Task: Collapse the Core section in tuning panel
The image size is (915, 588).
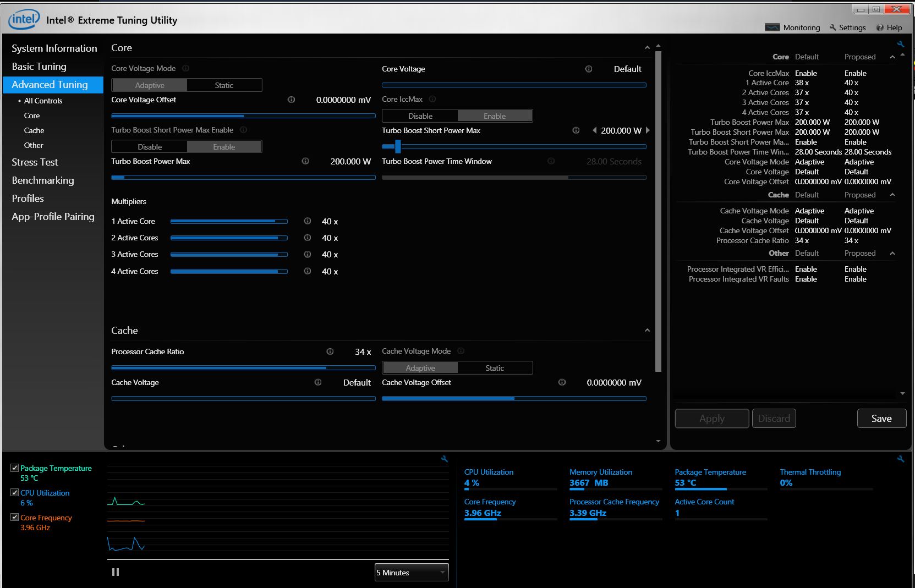Action: point(647,48)
